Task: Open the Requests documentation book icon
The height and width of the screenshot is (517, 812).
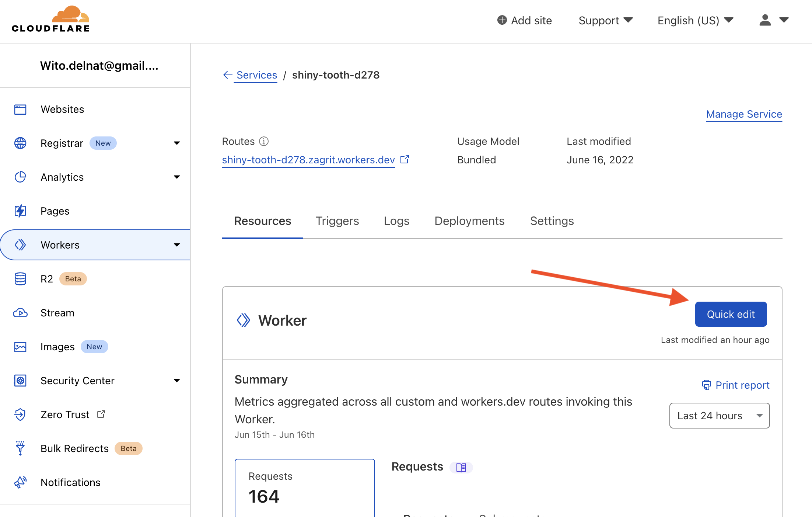Action: click(461, 467)
